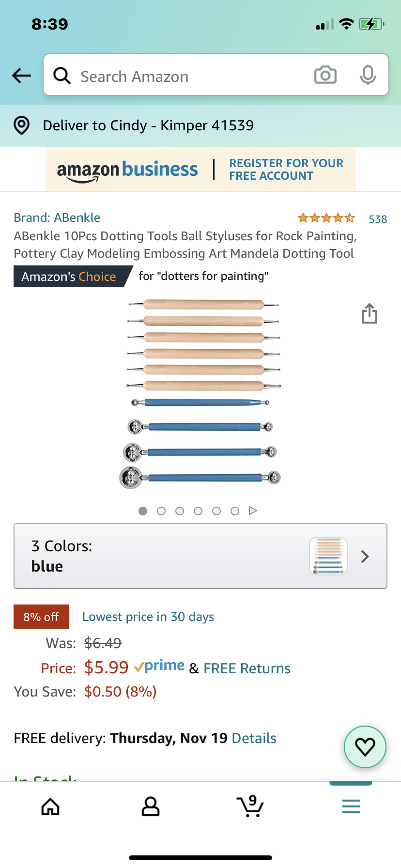The image size is (401, 868).
Task: Select the fourth image carousel dot
Action: point(198,511)
